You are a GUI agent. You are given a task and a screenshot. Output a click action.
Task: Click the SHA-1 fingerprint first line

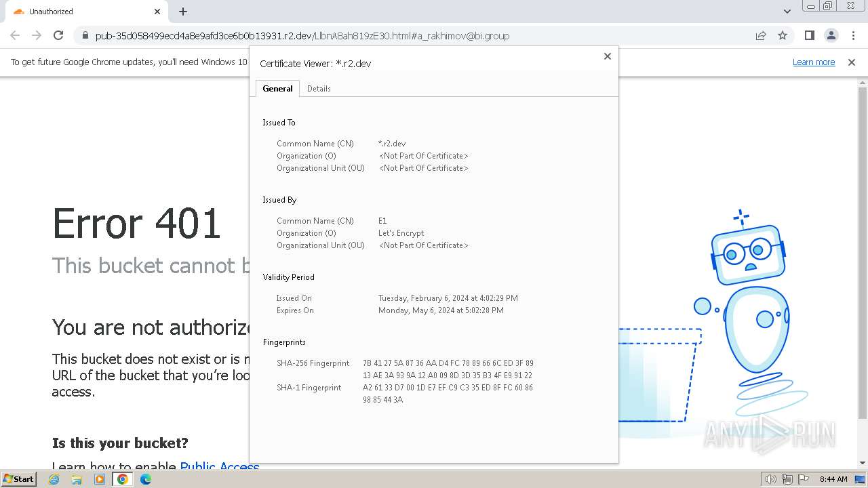pos(448,388)
